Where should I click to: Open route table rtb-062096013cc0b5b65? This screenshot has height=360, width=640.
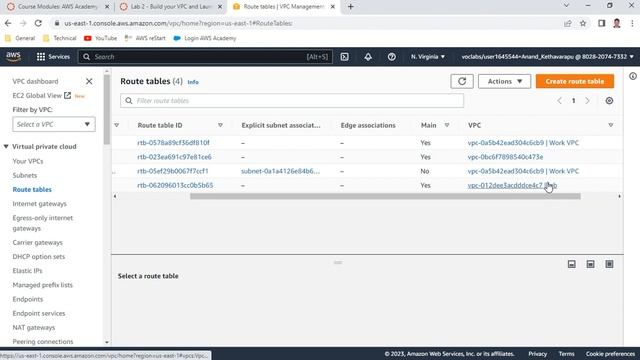[175, 185]
